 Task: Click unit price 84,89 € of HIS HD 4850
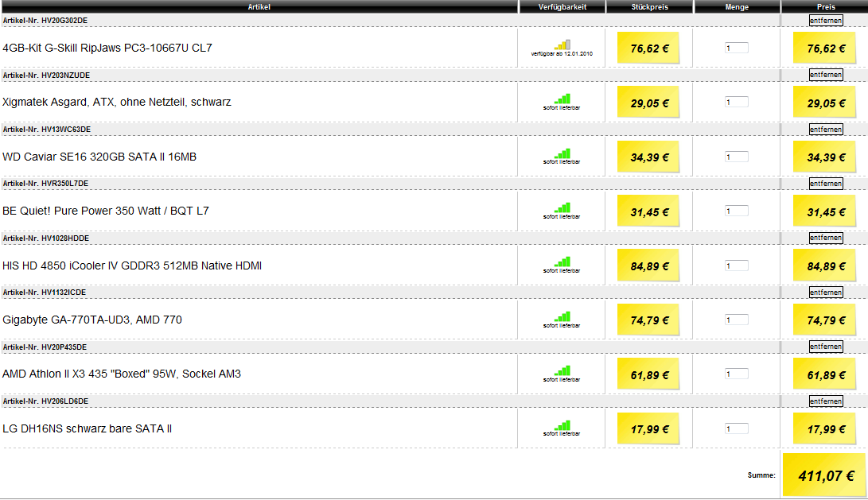point(648,266)
